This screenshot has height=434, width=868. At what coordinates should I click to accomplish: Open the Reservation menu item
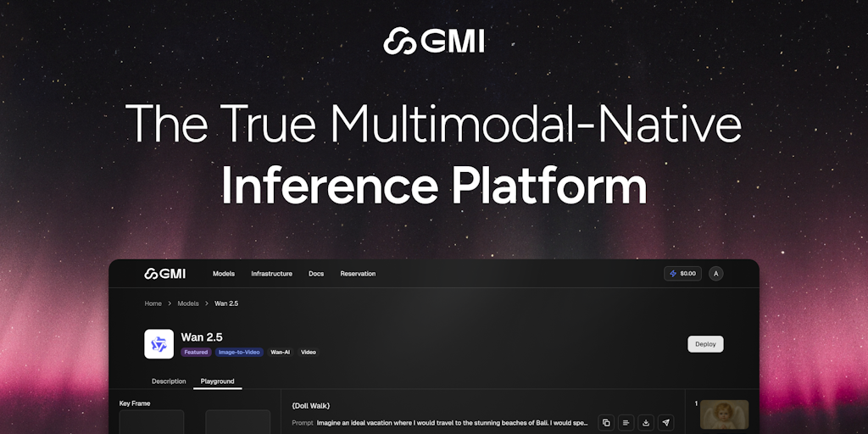coord(358,274)
